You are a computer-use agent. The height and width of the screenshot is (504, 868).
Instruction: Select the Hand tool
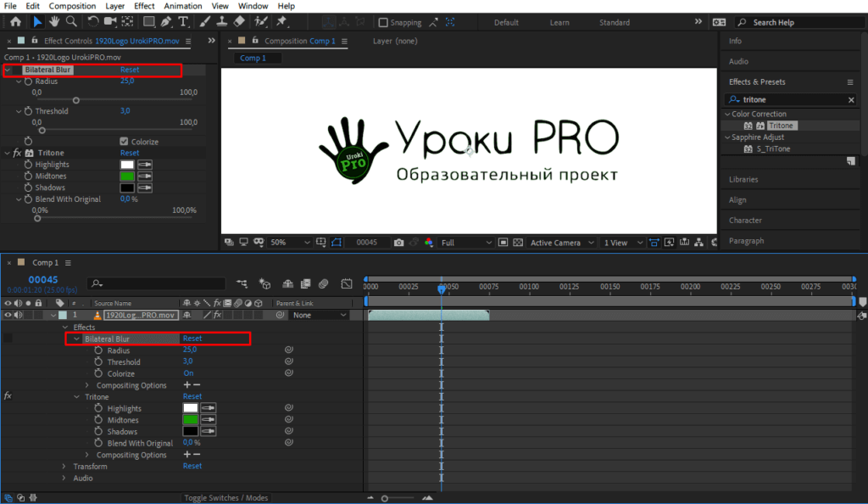[x=55, y=22]
